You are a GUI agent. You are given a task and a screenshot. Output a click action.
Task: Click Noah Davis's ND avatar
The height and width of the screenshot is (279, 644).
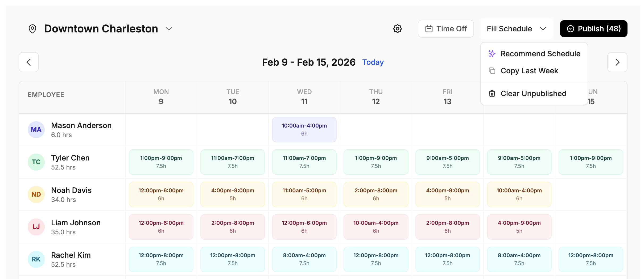[x=36, y=195]
